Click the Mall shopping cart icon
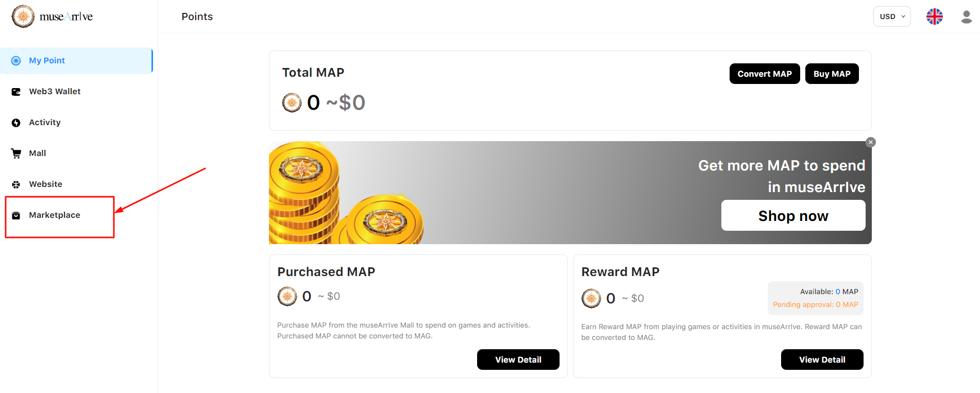980x393 pixels. tap(16, 153)
